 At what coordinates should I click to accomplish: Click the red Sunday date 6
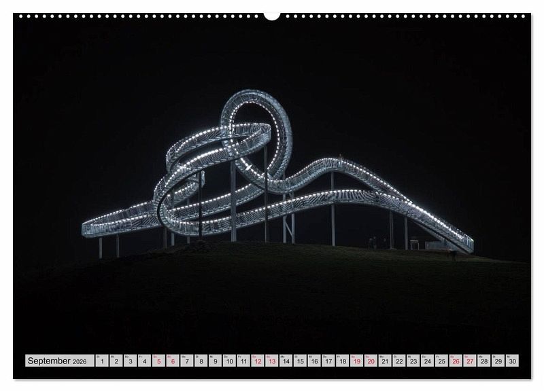click(x=173, y=361)
